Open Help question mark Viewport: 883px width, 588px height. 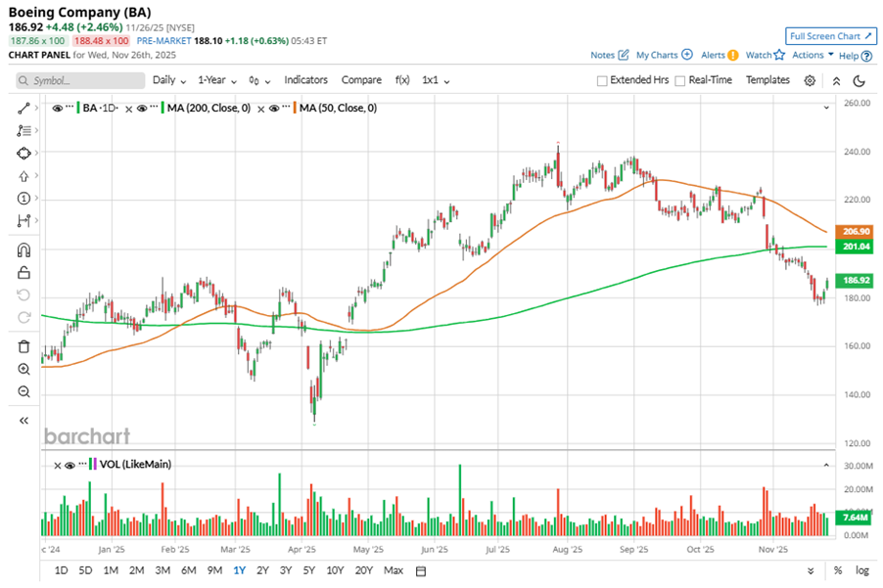[x=866, y=56]
